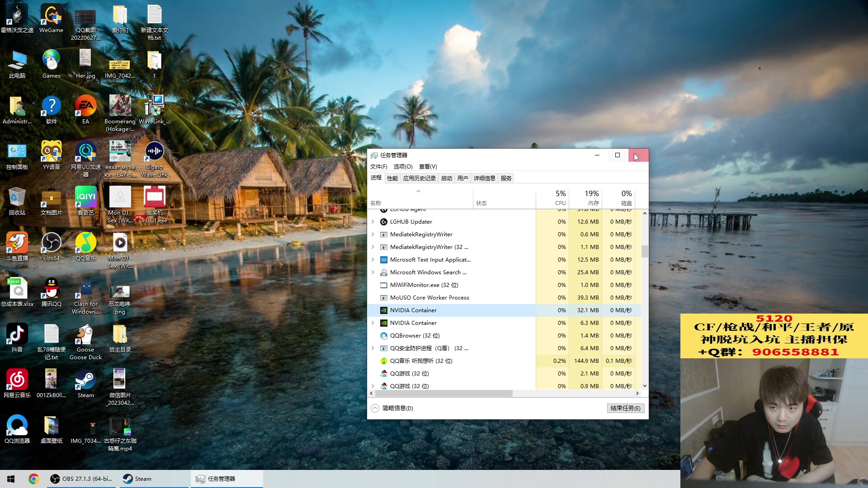Switch to the 详细信息 tab
Screen dimensions: 868x488
pos(485,178)
